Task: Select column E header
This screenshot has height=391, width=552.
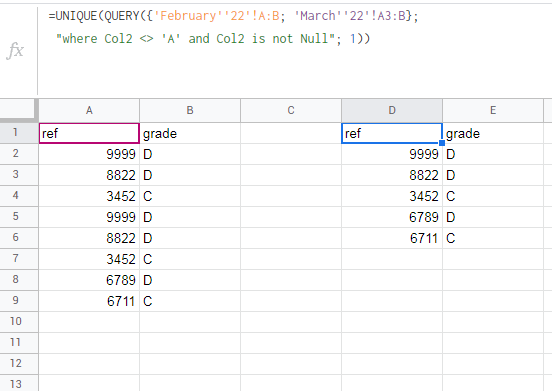Action: click(493, 111)
